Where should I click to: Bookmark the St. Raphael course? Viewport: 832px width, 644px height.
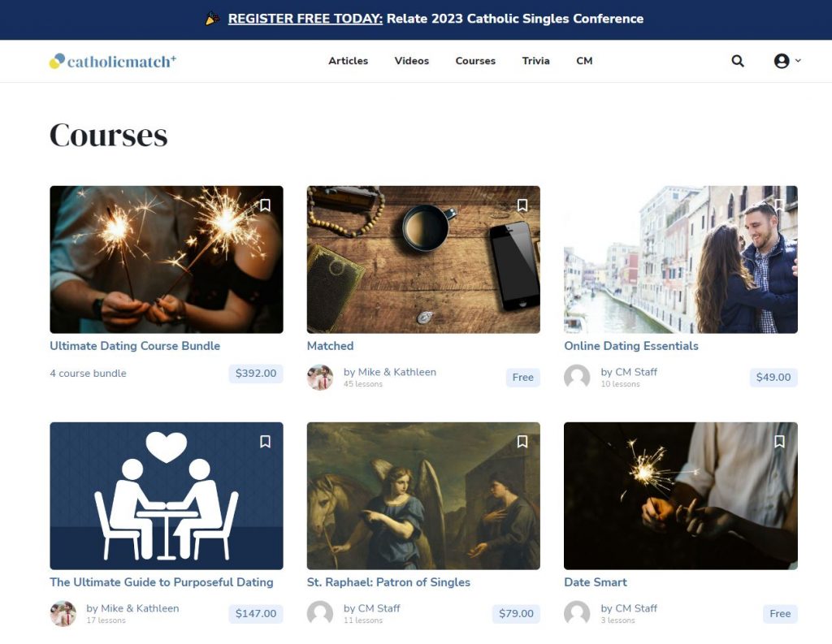click(x=522, y=441)
